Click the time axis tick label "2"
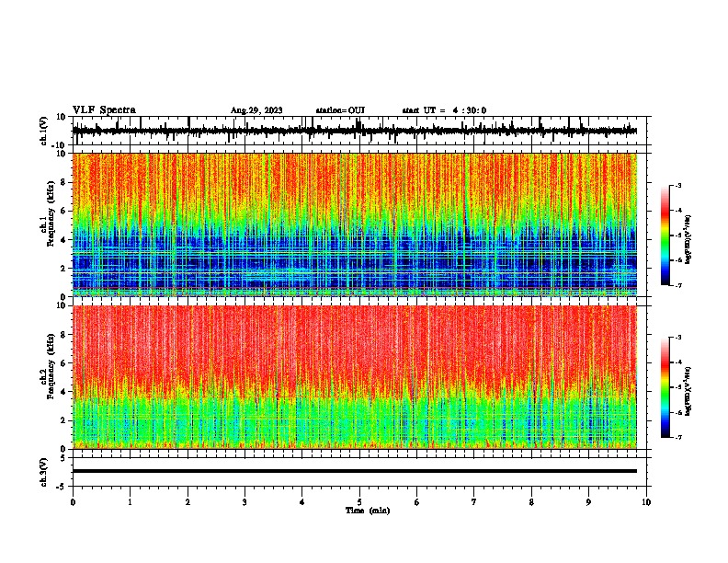 pyautogui.click(x=188, y=502)
